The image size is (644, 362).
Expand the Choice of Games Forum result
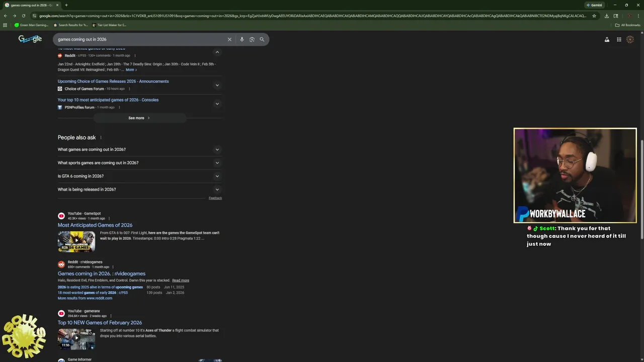[217, 85]
